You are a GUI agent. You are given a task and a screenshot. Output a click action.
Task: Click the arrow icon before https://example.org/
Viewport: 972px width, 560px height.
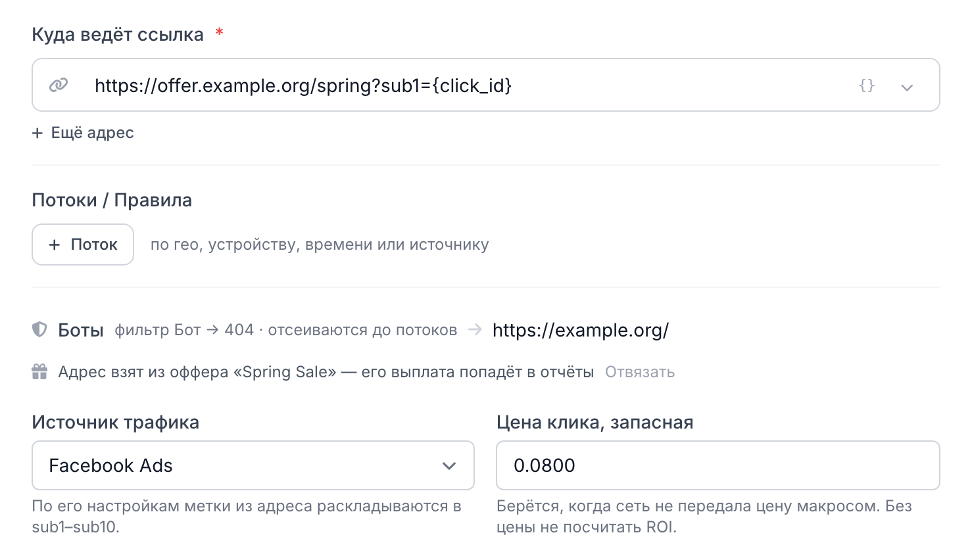(475, 329)
